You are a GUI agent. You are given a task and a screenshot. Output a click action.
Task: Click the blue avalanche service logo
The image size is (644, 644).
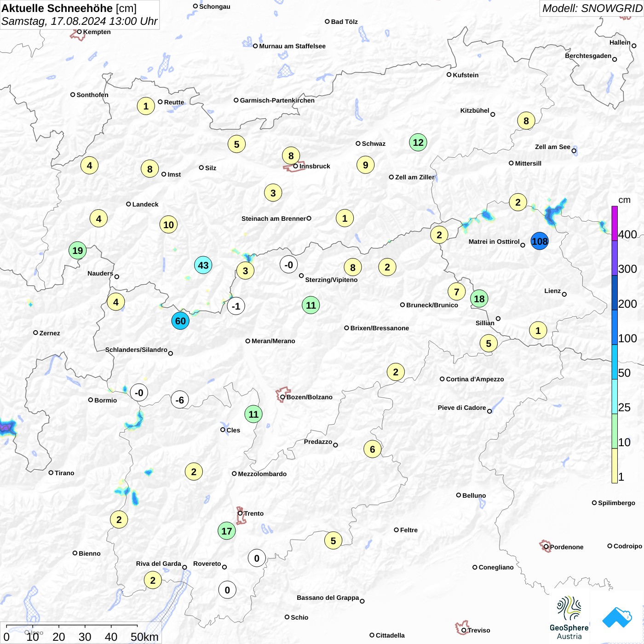[x=617, y=617]
